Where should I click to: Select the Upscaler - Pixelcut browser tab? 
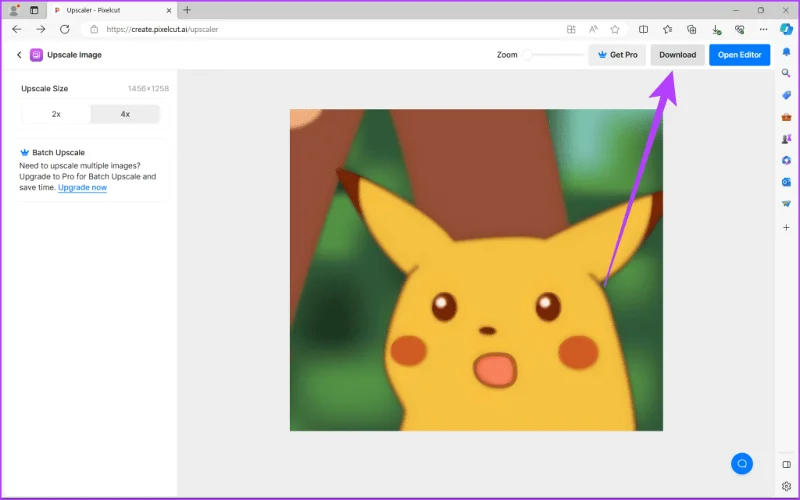(x=112, y=10)
